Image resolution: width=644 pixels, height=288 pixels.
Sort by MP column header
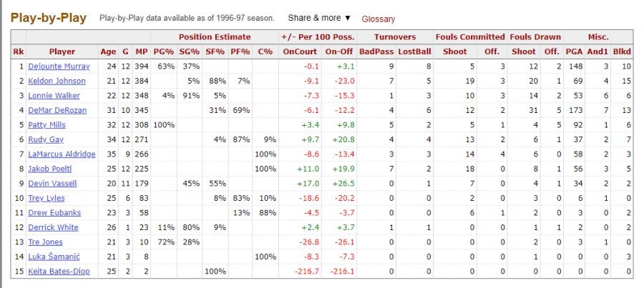(x=141, y=51)
